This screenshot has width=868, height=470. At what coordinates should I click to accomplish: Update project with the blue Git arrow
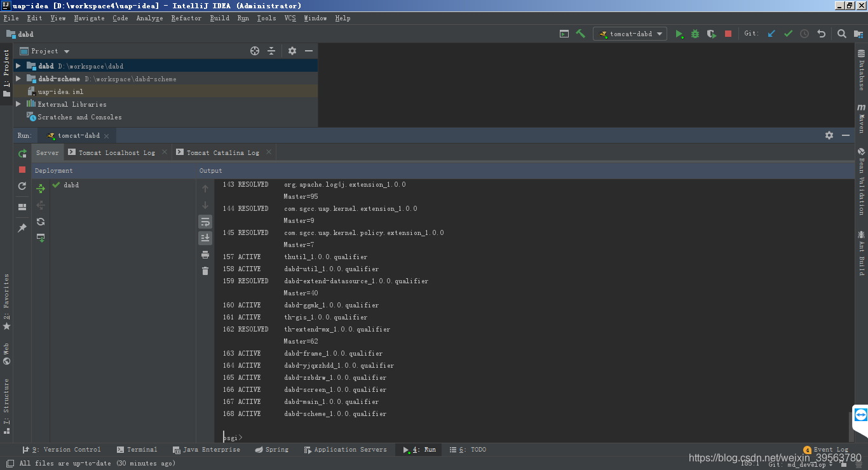pyautogui.click(x=772, y=34)
